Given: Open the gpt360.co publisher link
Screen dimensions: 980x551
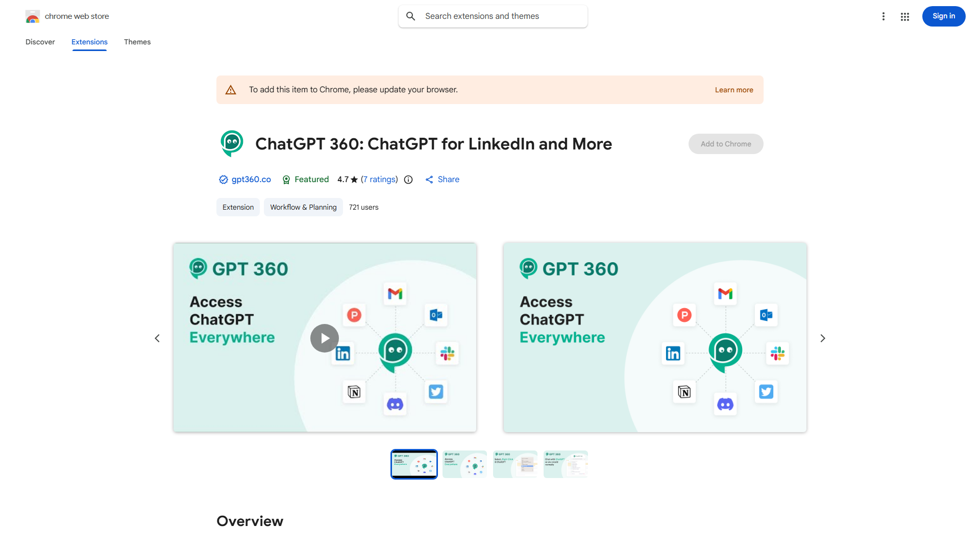Looking at the screenshot, I should click(x=251, y=180).
